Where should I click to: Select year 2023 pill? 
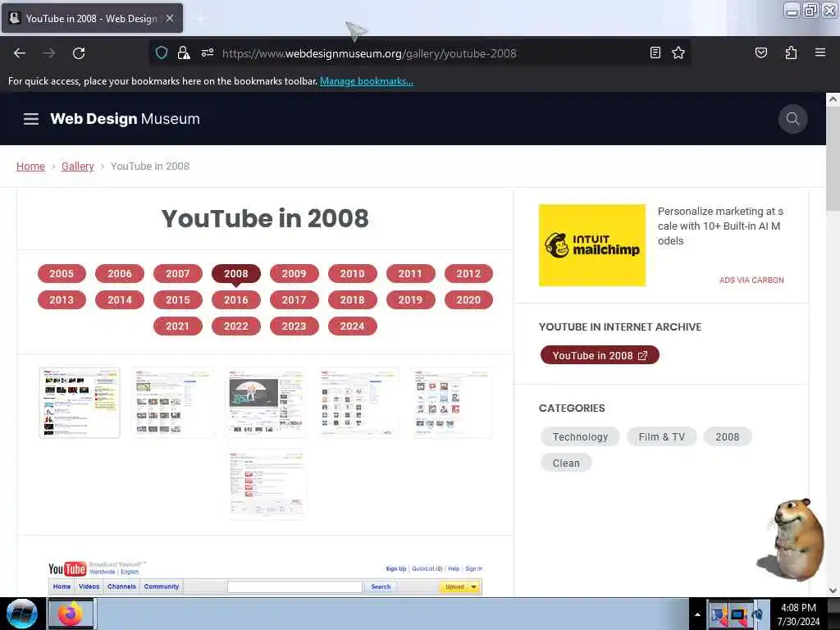click(x=294, y=326)
